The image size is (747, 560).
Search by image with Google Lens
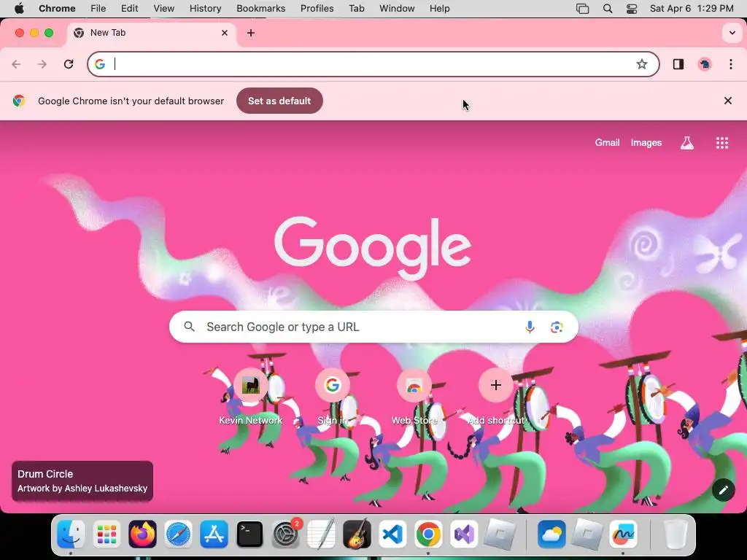[x=557, y=327]
